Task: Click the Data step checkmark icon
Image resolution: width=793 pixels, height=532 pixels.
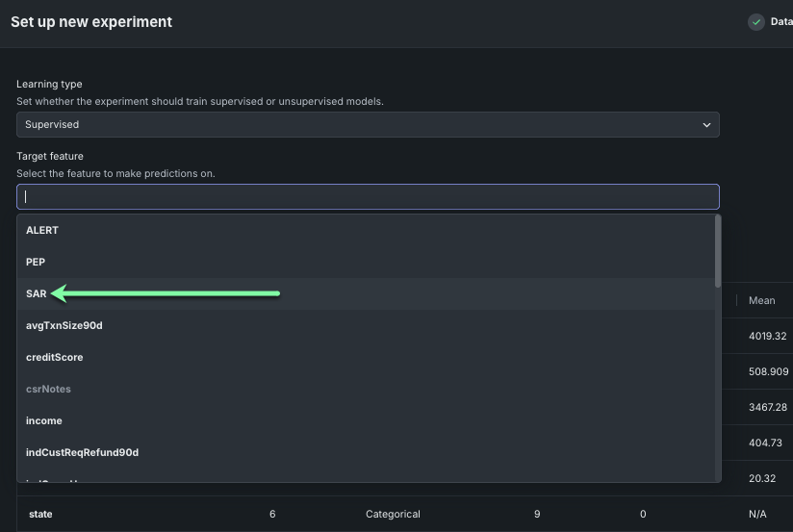Action: tap(756, 22)
